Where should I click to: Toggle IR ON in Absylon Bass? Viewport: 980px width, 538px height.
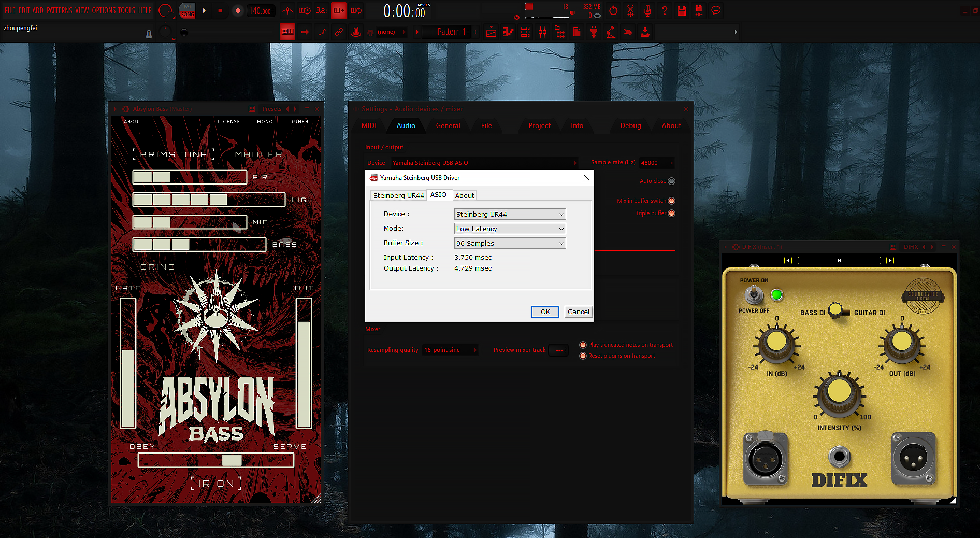coord(216,484)
